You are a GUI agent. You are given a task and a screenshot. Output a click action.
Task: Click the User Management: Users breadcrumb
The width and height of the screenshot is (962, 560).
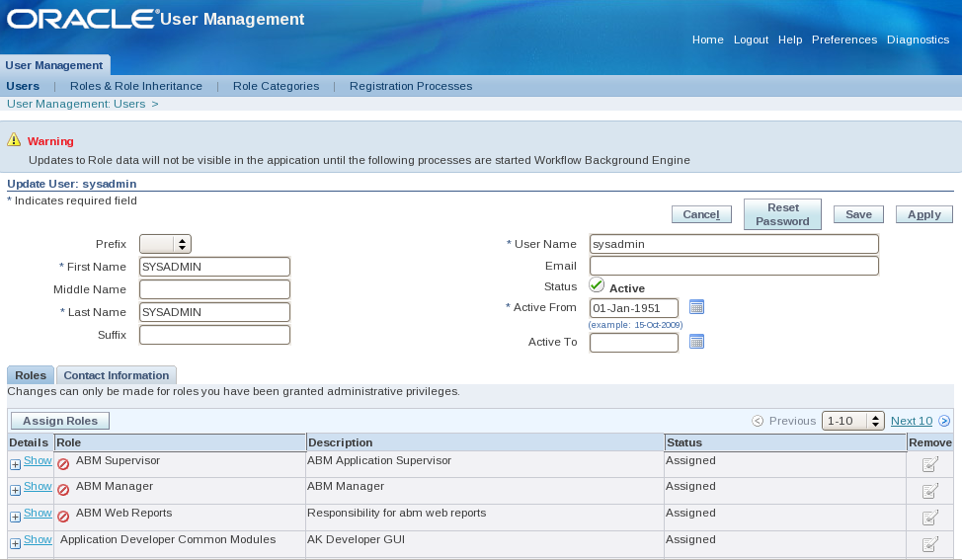point(76,104)
